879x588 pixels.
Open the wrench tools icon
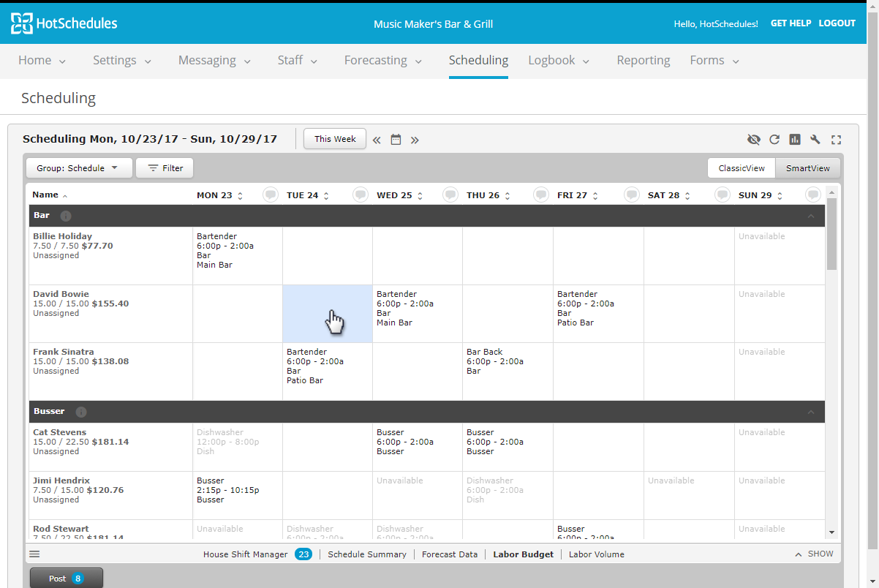coord(815,140)
